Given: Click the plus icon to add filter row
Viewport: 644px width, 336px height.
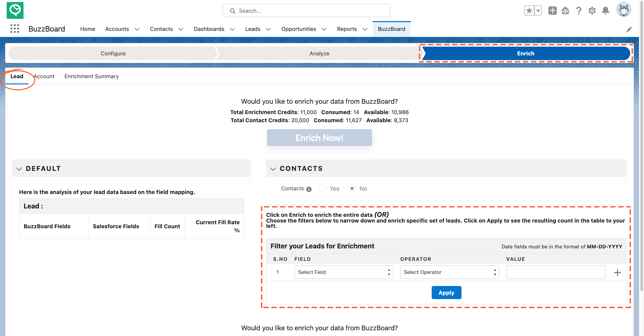Looking at the screenshot, I should [x=618, y=273].
